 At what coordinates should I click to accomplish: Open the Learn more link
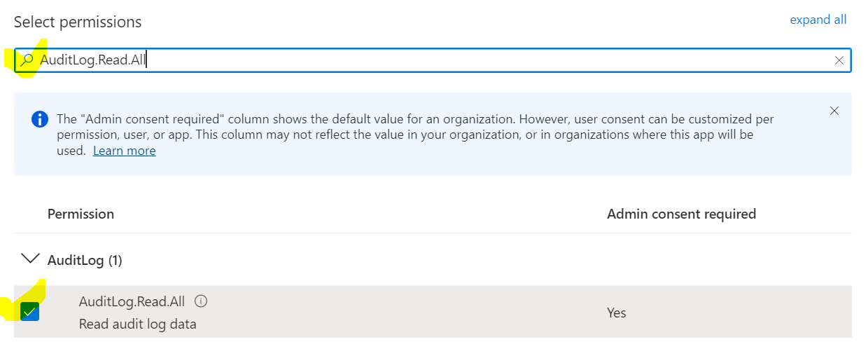pos(124,151)
